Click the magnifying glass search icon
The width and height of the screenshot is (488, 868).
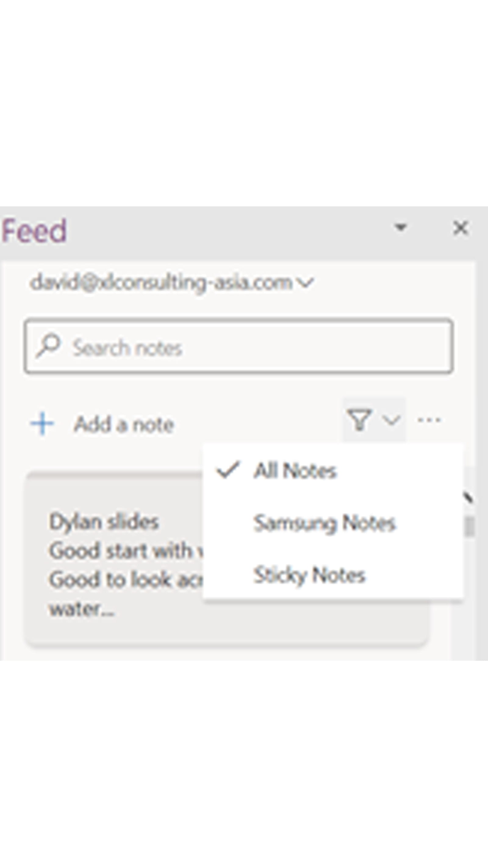(48, 345)
